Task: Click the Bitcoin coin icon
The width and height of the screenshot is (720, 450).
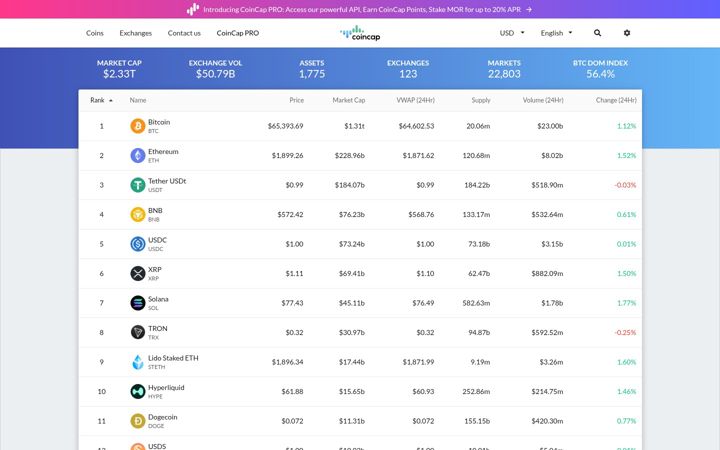Action: point(138,126)
